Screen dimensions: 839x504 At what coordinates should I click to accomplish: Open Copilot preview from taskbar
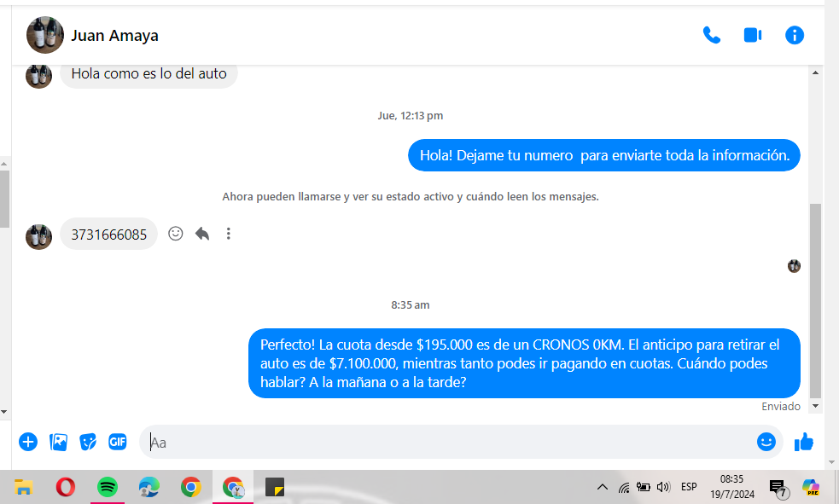(811, 487)
